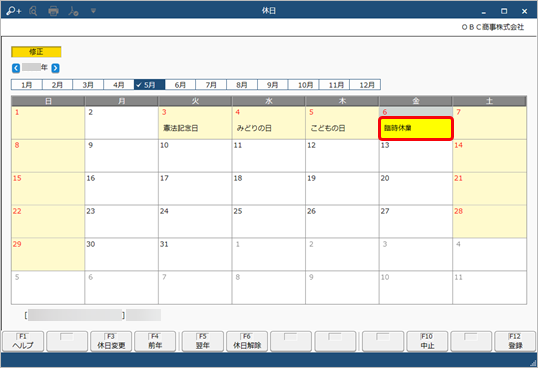Image resolution: width=538 pixels, height=368 pixels.
Task: Open the small dropdown arrow in title bar
Action: [93, 11]
